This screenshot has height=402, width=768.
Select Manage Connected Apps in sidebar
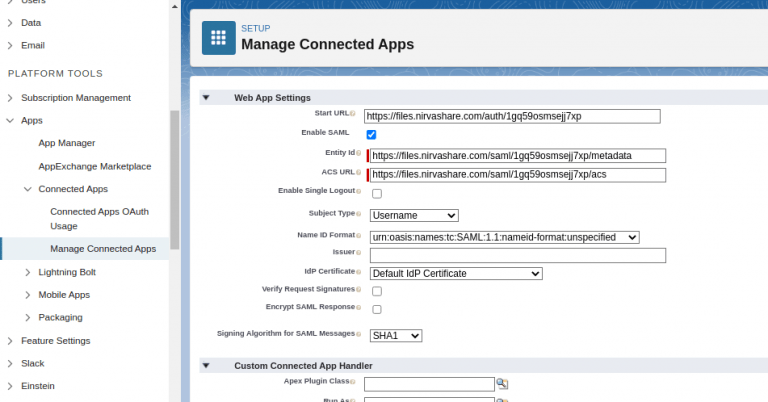[103, 249]
